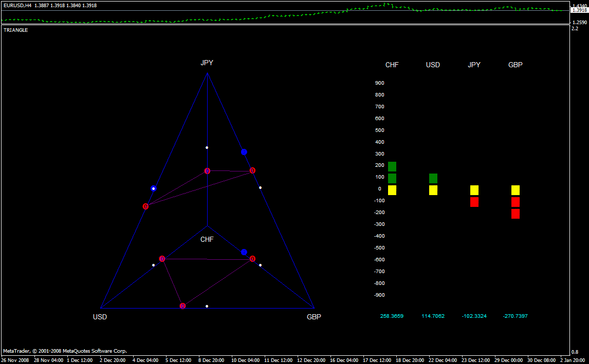The width and height of the screenshot is (589, 364).
Task: Click the 1 Dec 12:00 time axis label
Action: pyautogui.click(x=80, y=360)
